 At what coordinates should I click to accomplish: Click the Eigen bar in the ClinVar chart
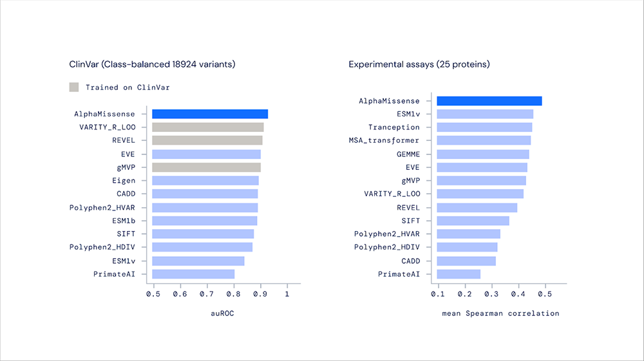click(x=205, y=181)
